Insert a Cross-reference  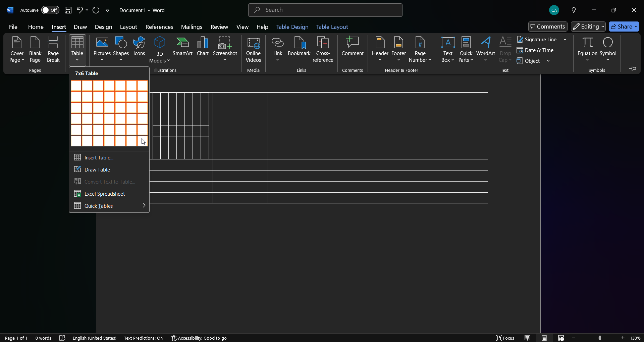pos(323,49)
